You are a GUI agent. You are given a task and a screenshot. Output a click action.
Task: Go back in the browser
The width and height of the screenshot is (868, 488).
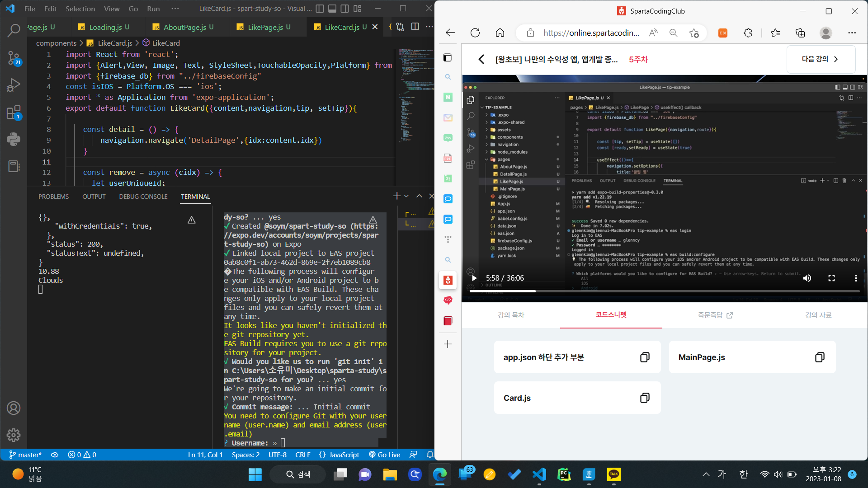click(x=450, y=33)
